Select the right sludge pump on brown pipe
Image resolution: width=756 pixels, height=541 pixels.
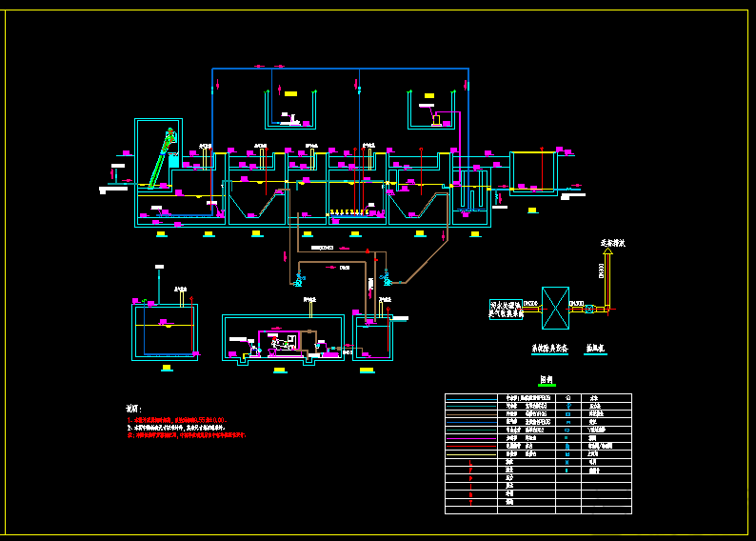[386, 278]
